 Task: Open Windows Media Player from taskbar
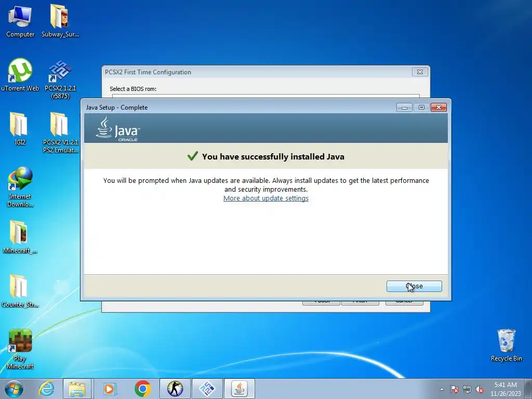[110, 389]
